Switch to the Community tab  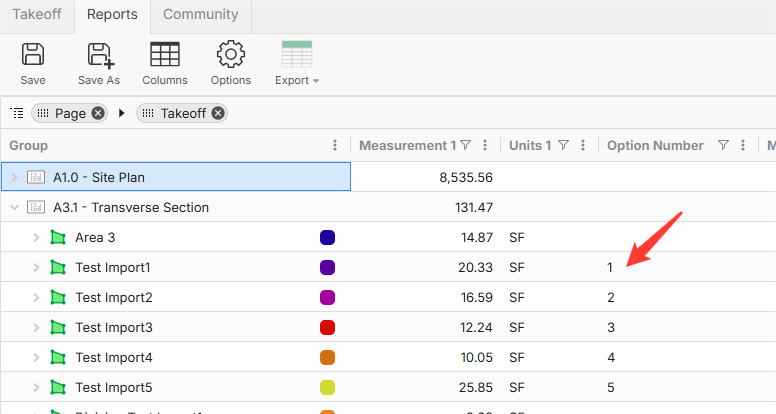pyautogui.click(x=201, y=15)
